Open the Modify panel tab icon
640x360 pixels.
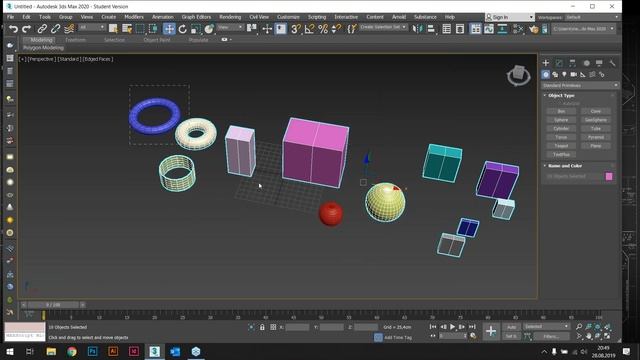(559, 63)
